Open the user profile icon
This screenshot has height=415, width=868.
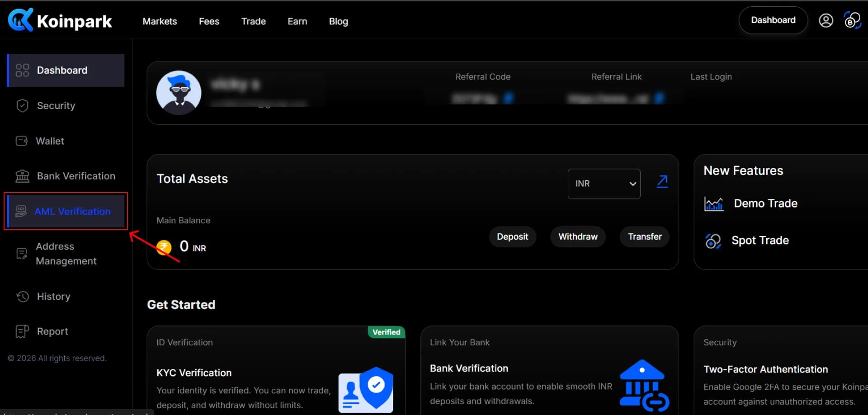826,20
